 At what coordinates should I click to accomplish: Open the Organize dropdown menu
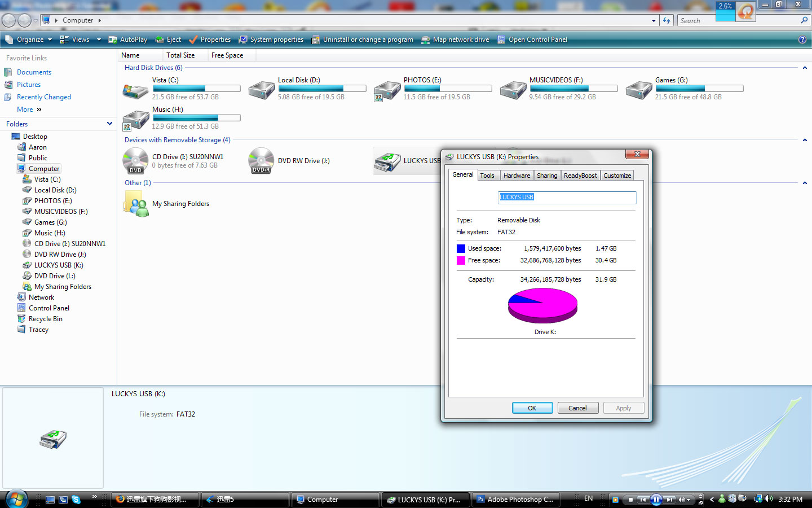[x=28, y=40]
